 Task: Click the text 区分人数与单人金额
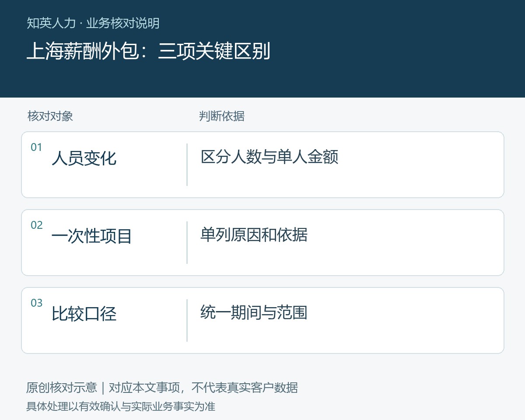[x=269, y=157]
